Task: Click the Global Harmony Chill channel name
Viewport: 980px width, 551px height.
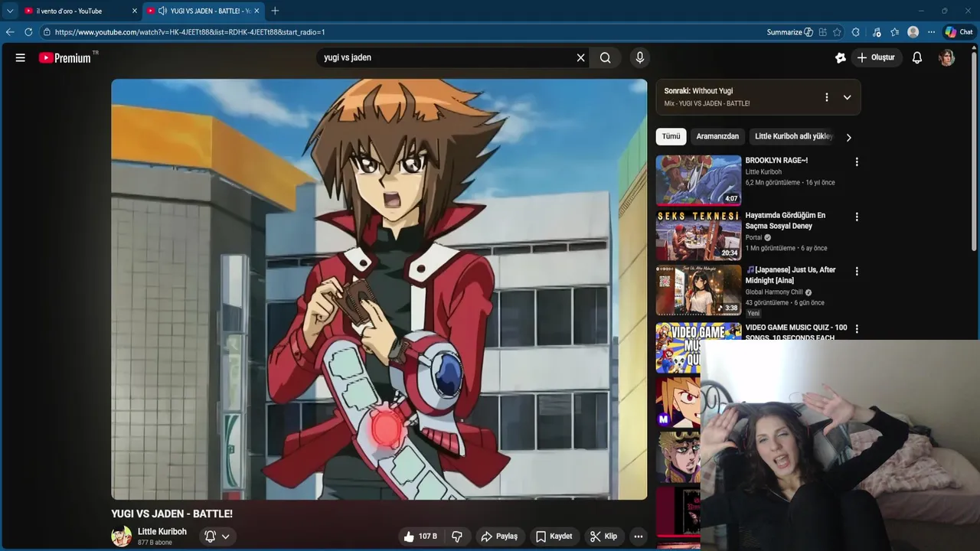Action: 774,292
